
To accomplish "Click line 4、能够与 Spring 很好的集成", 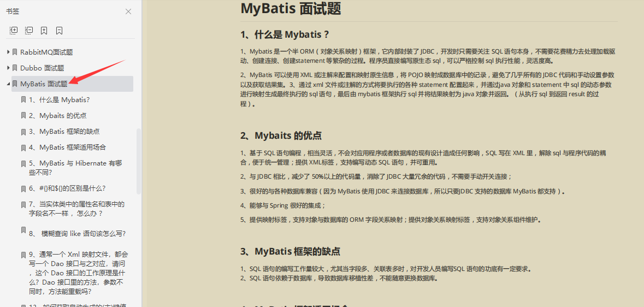I will pyautogui.click(x=283, y=205).
